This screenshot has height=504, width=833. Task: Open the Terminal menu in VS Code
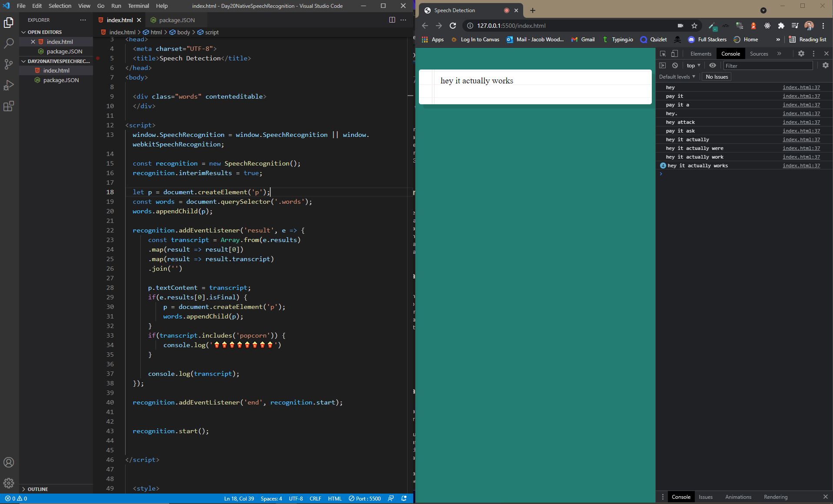pos(139,6)
